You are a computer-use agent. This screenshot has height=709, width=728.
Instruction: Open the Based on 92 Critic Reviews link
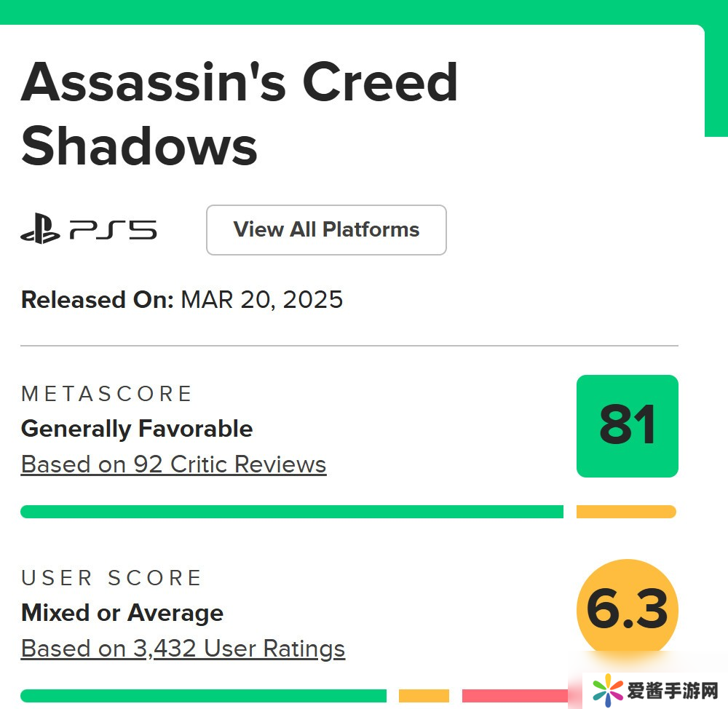[173, 464]
